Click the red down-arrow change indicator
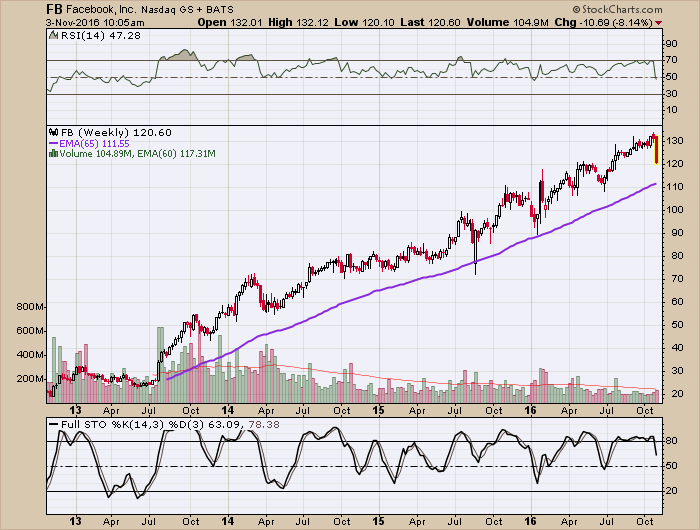Screen dimensions: 700x530 coord(659,23)
